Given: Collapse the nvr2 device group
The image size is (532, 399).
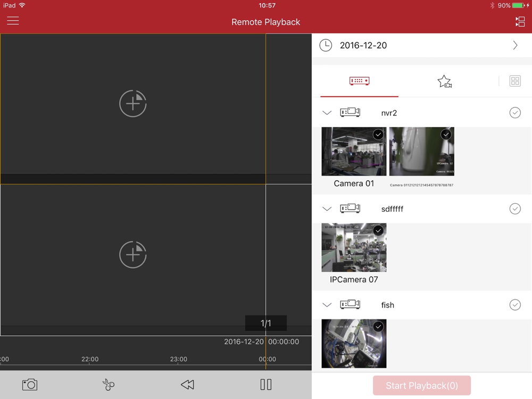Looking at the screenshot, I should [x=327, y=113].
